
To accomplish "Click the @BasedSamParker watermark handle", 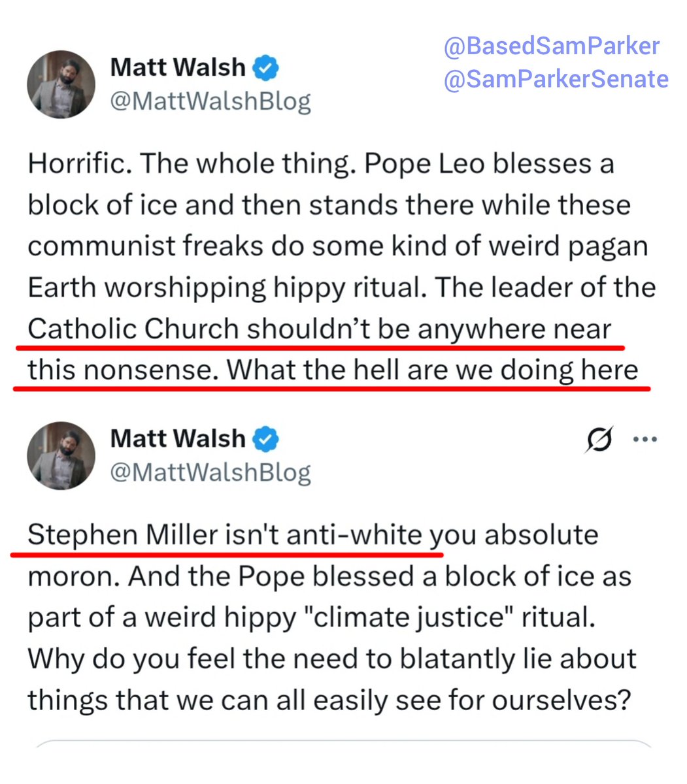I will [552, 47].
